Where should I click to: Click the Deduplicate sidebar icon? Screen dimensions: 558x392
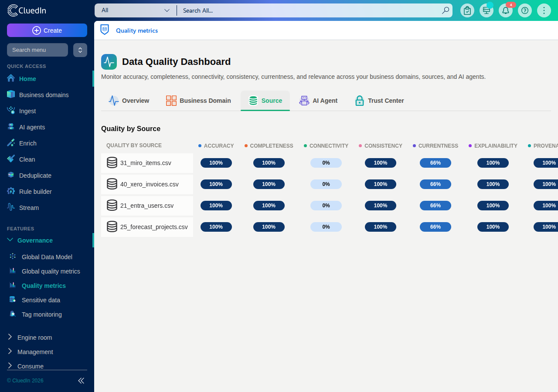point(11,175)
